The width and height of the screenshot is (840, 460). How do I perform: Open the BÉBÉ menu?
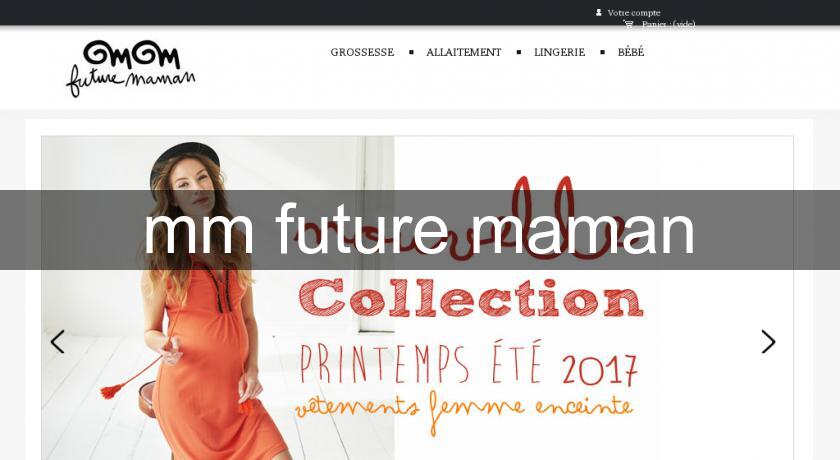tap(631, 52)
